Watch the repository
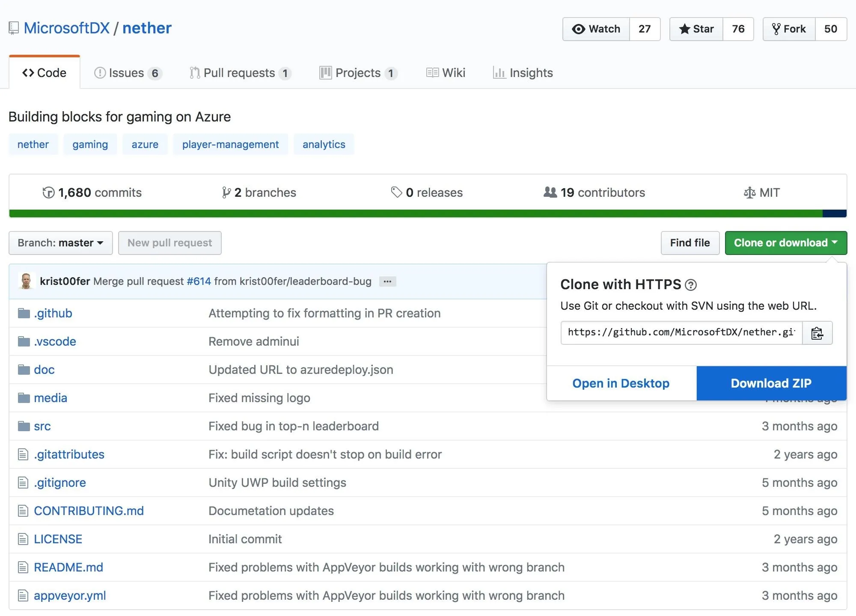This screenshot has height=616, width=856. (x=596, y=29)
